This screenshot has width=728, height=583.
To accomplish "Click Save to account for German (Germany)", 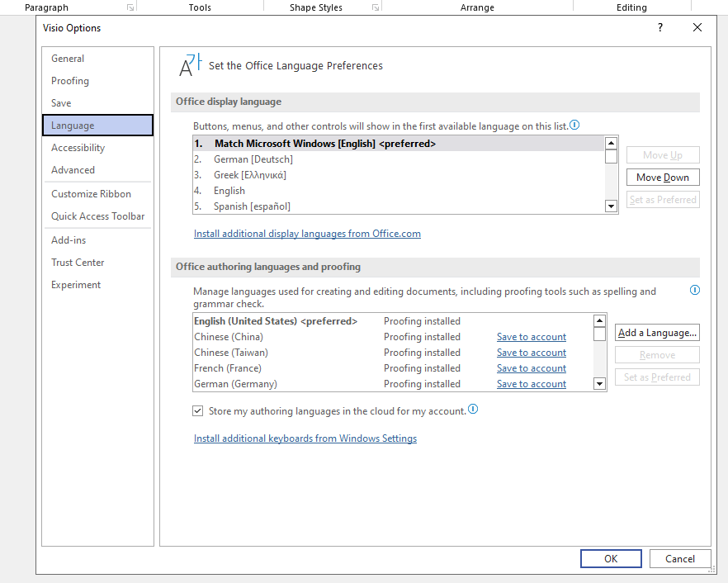I will (x=532, y=384).
